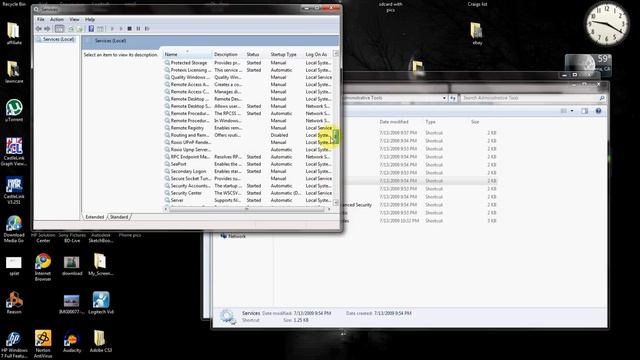The image size is (640, 360).
Task: Open the address bar dropdown in the Explorer window
Action: 444,98
